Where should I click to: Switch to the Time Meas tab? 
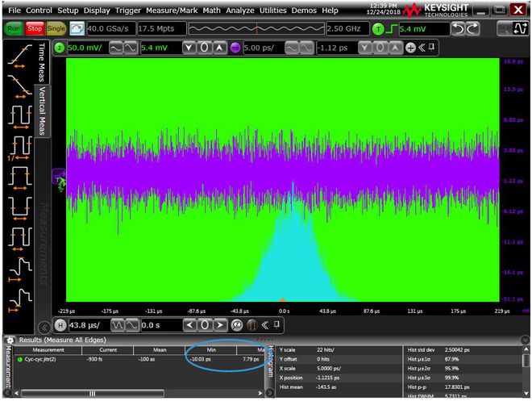(42, 62)
